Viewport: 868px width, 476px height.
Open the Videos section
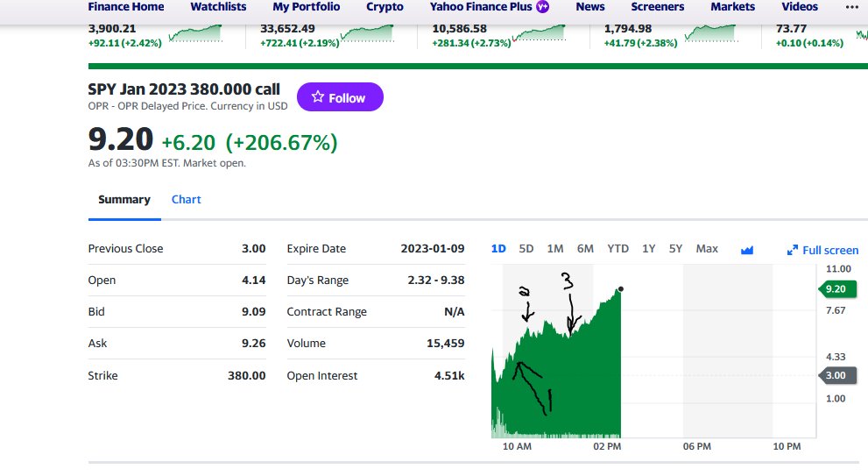(800, 7)
